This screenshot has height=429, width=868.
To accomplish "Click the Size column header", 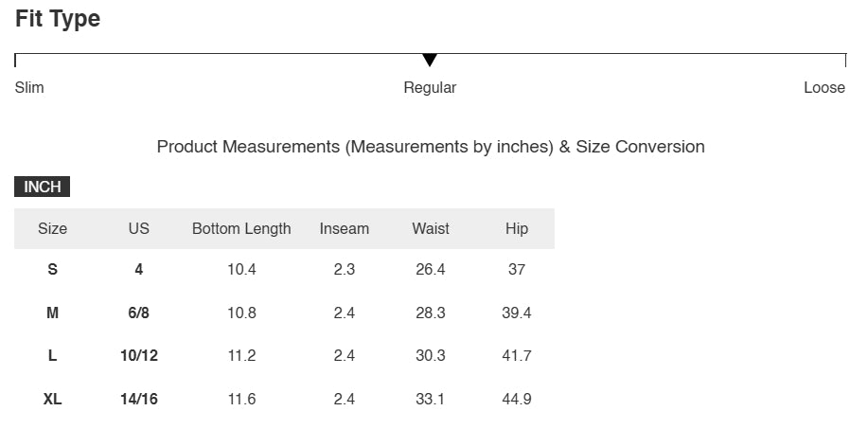I will tap(53, 228).
